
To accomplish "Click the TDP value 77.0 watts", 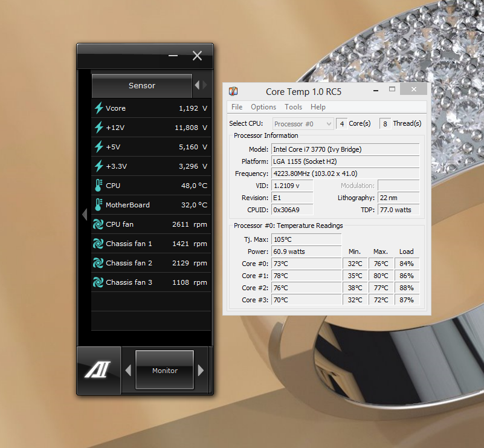I will 399,210.
